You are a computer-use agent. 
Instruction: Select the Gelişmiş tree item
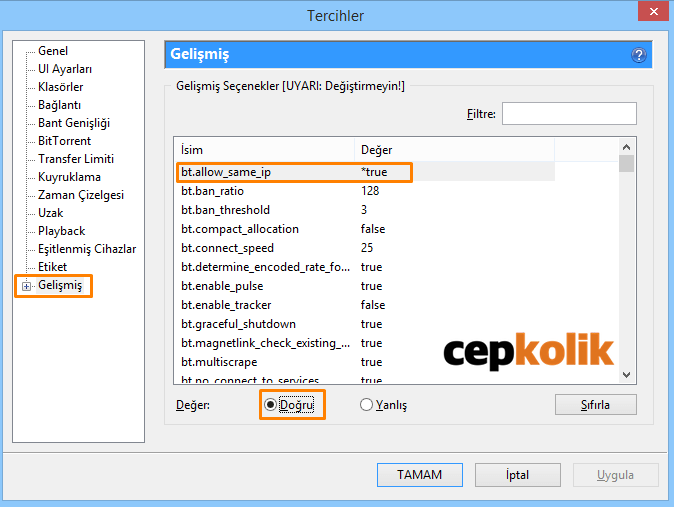60,285
